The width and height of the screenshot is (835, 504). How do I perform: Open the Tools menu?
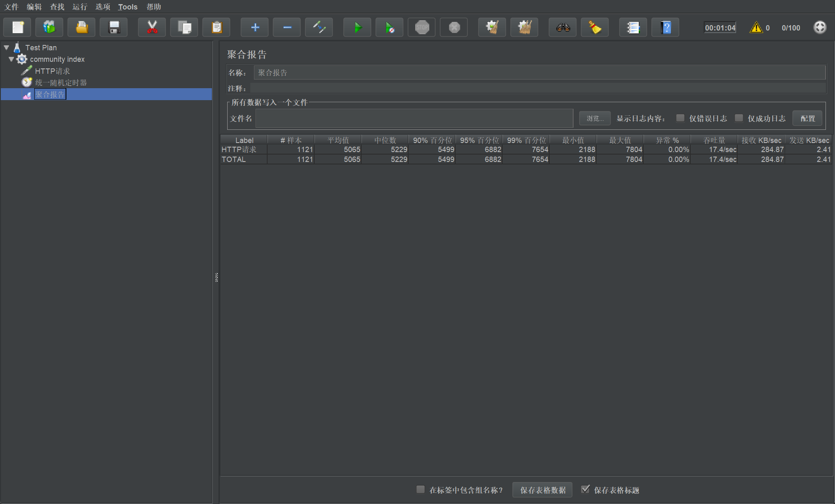point(127,7)
